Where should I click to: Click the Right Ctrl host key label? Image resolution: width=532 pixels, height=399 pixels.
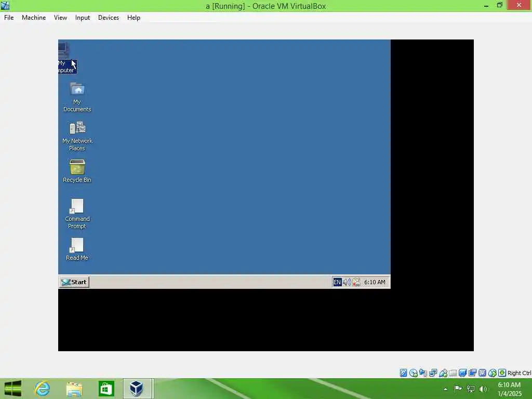point(519,373)
